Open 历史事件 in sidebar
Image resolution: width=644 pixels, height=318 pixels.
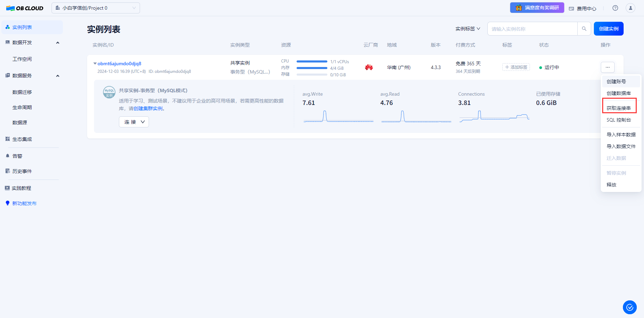pos(22,171)
